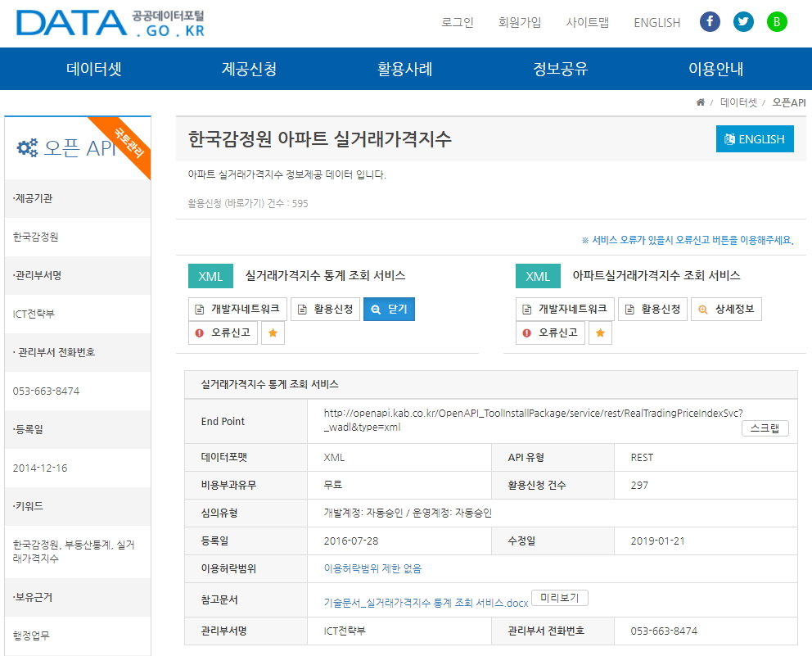Open 이용안내 main menu
This screenshot has width=812, height=656.
715,69
